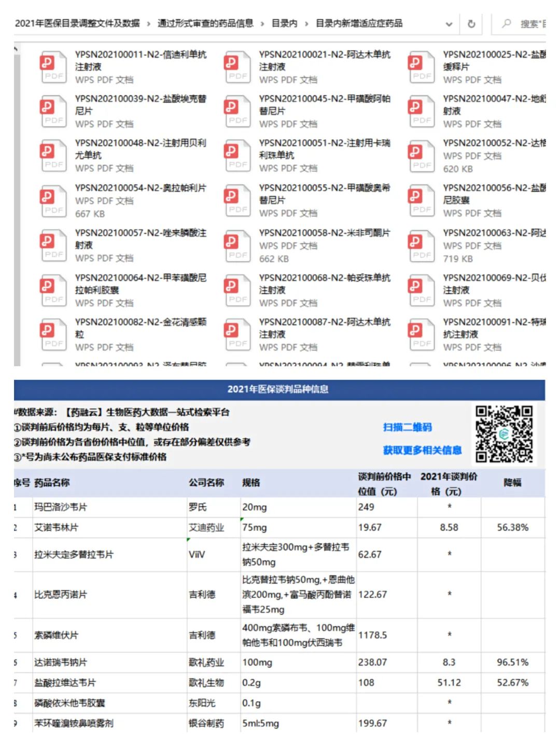560x746 pixels.
Task: Click 获取更多相关信息 link text
Action: click(x=422, y=450)
